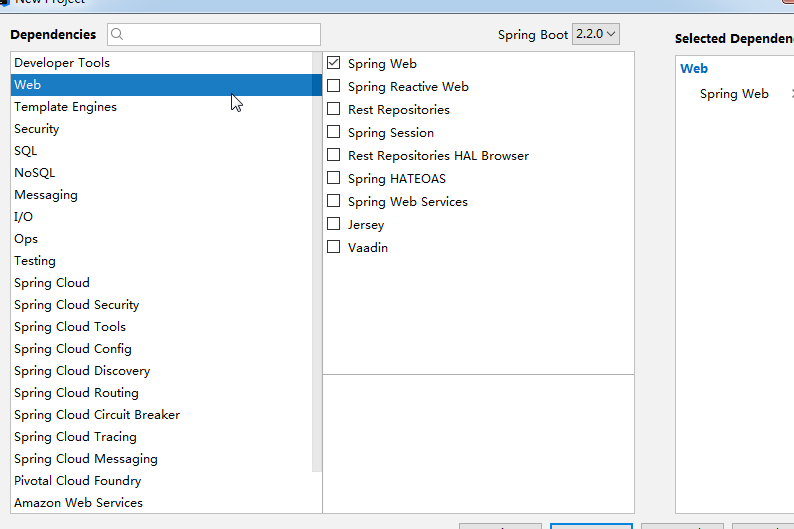The height and width of the screenshot is (529, 794).
Task: Open the Spring Boot version dropdown
Action: tap(596, 34)
